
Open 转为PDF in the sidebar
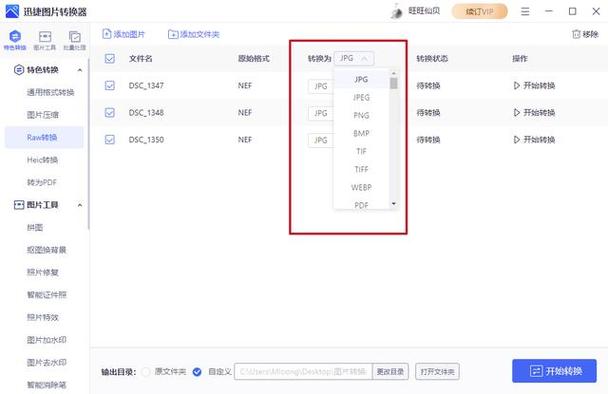[41, 182]
